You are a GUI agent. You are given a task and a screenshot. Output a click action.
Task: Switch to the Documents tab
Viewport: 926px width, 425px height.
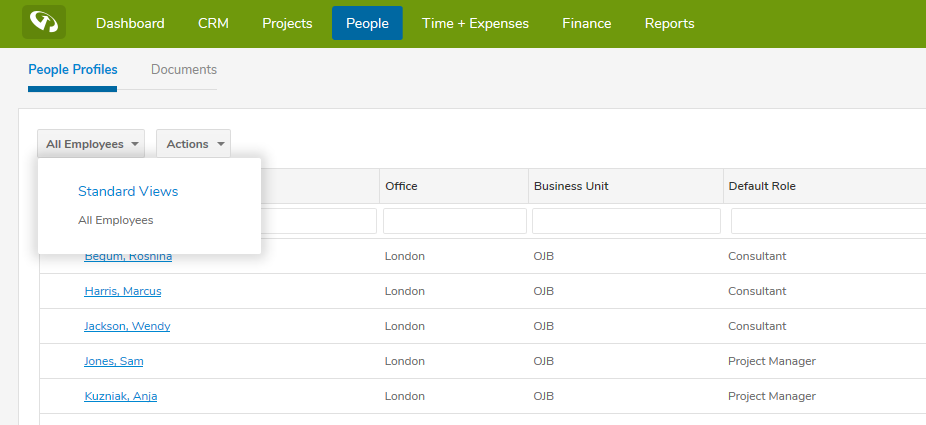(x=184, y=70)
